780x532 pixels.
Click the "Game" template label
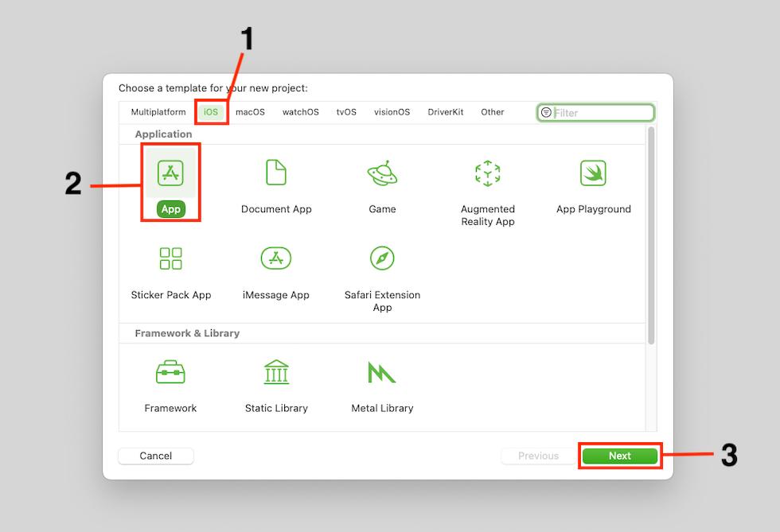point(382,209)
